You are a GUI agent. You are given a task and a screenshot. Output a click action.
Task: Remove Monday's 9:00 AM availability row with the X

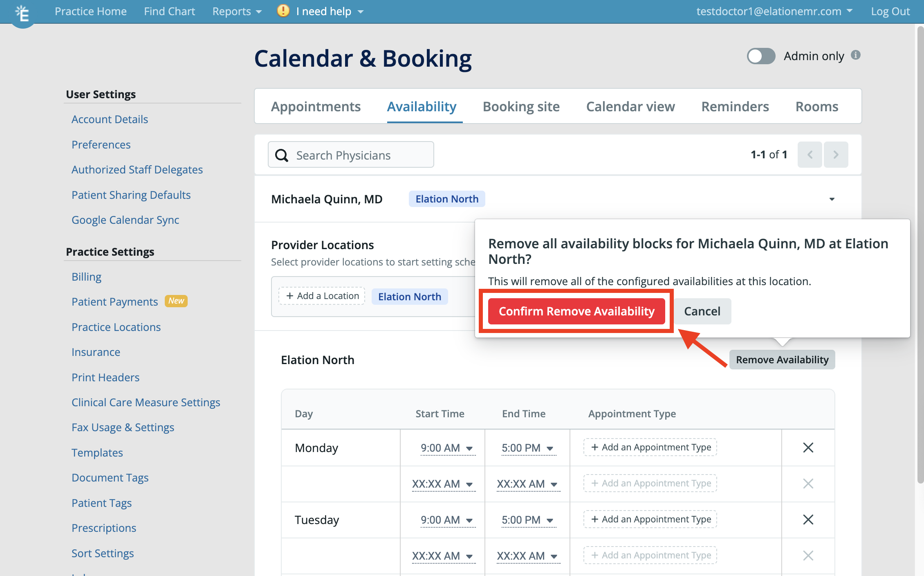[808, 448]
